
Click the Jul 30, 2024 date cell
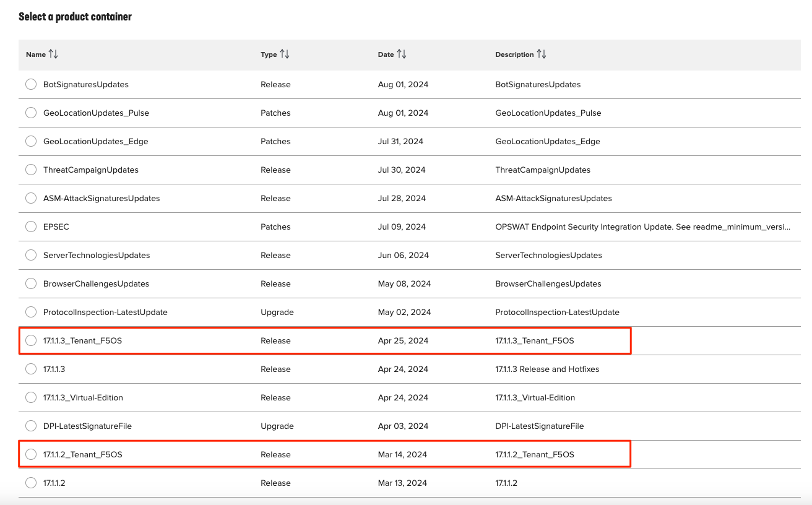pyautogui.click(x=402, y=170)
